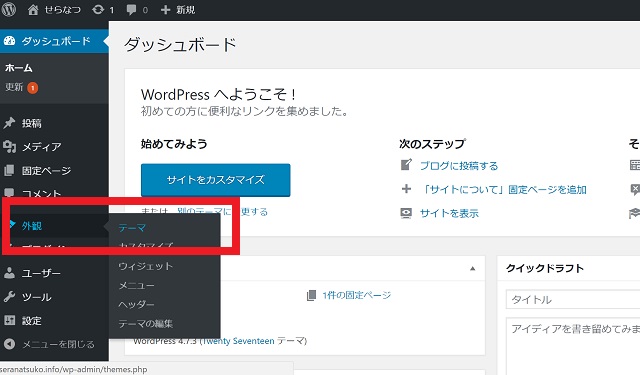Open the 外観 appearance menu
This screenshot has width=640, height=375.
[x=32, y=226]
